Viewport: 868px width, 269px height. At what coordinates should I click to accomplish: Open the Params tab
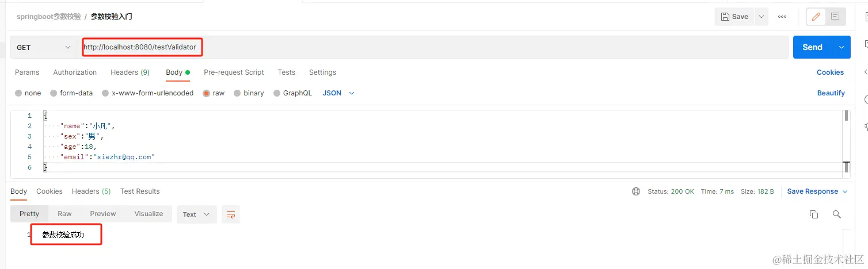(x=27, y=72)
